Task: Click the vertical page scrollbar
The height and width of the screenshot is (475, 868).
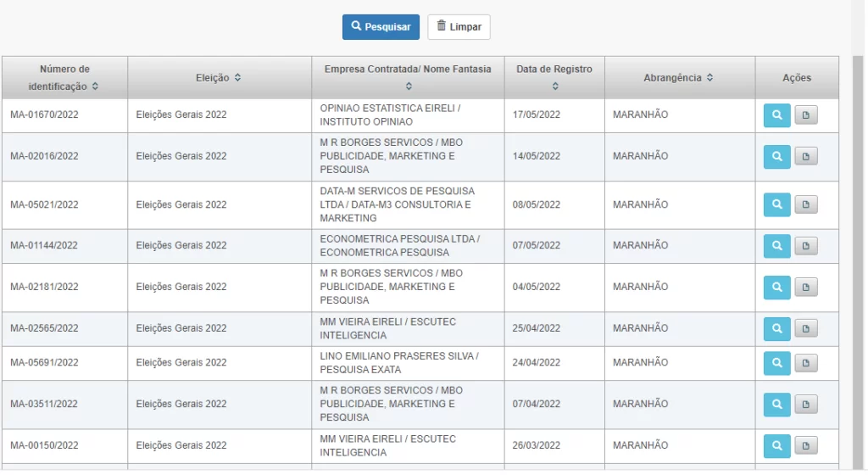Action: click(x=858, y=260)
